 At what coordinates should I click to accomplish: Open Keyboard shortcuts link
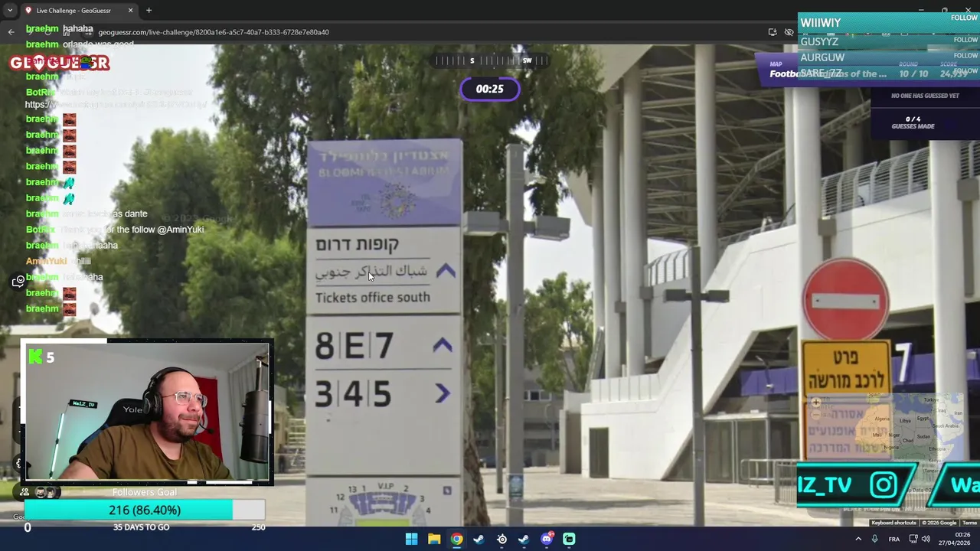pyautogui.click(x=893, y=523)
